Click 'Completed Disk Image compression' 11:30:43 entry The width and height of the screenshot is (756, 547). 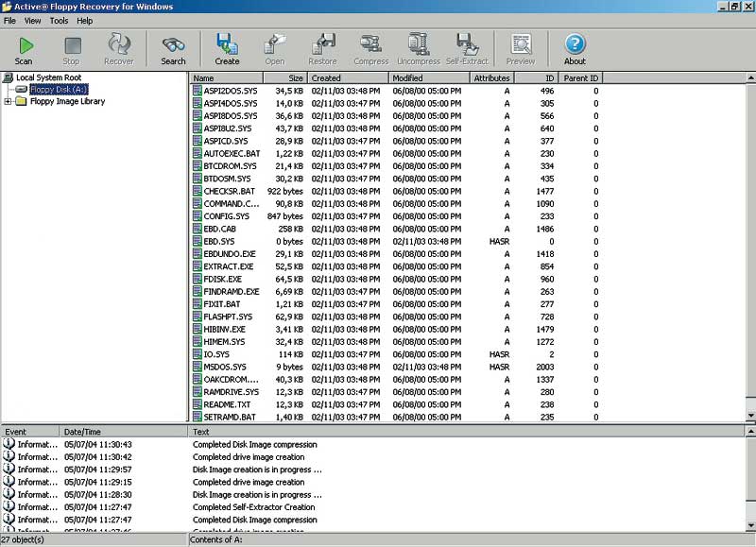(x=254, y=444)
